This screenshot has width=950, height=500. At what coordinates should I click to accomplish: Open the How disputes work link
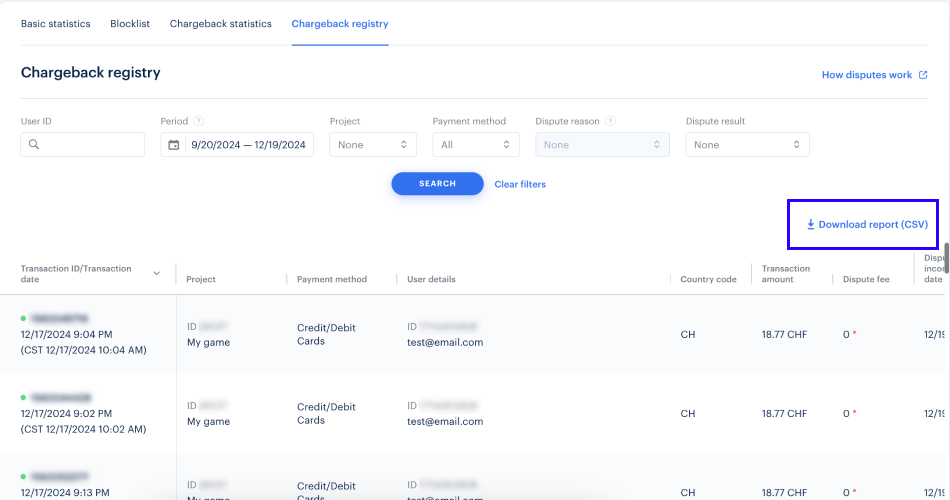pyautogui.click(x=866, y=75)
